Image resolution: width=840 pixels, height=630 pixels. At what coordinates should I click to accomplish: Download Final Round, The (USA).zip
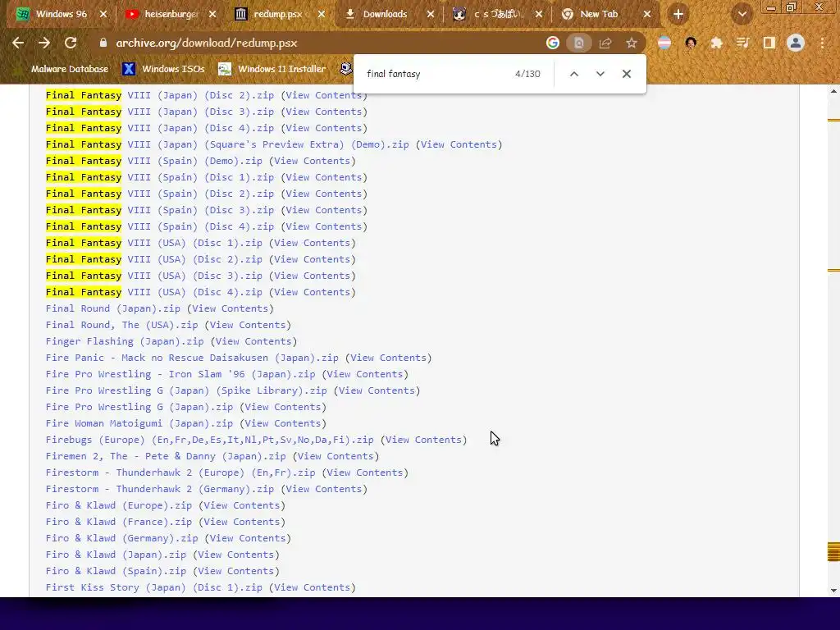point(121,325)
